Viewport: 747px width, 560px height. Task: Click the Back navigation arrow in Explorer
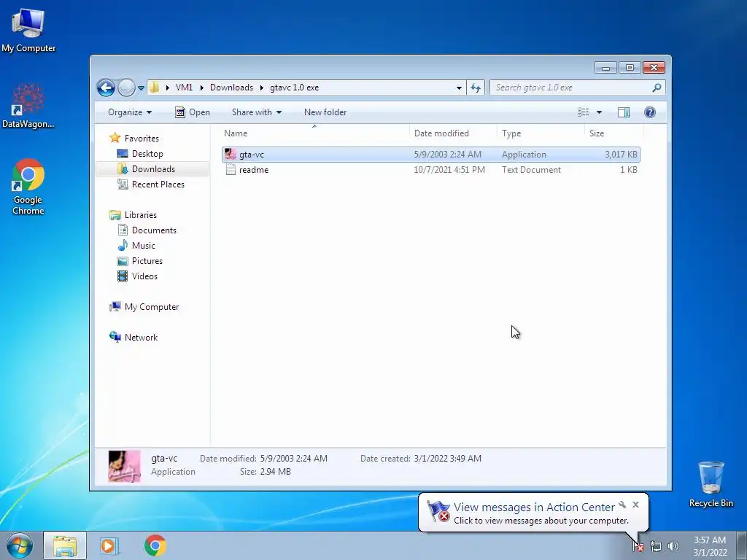pyautogui.click(x=106, y=87)
